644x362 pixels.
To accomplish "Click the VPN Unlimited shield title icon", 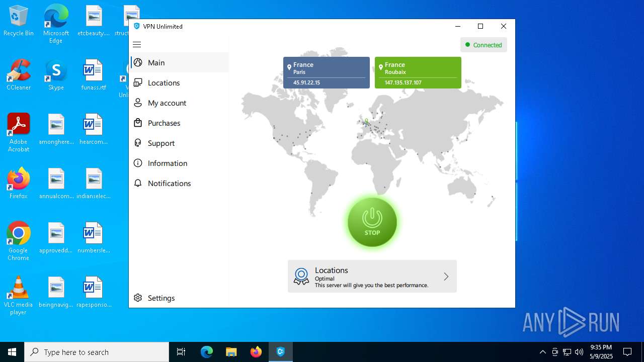I will tap(136, 26).
